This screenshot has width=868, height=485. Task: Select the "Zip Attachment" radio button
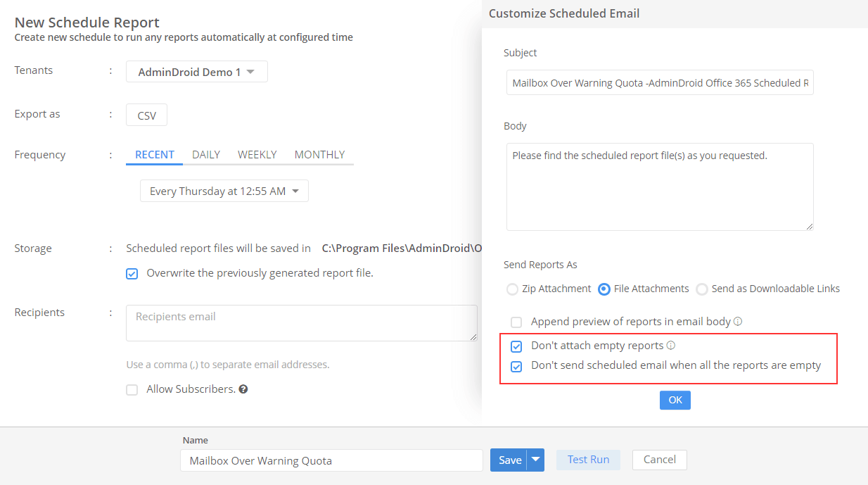point(512,289)
